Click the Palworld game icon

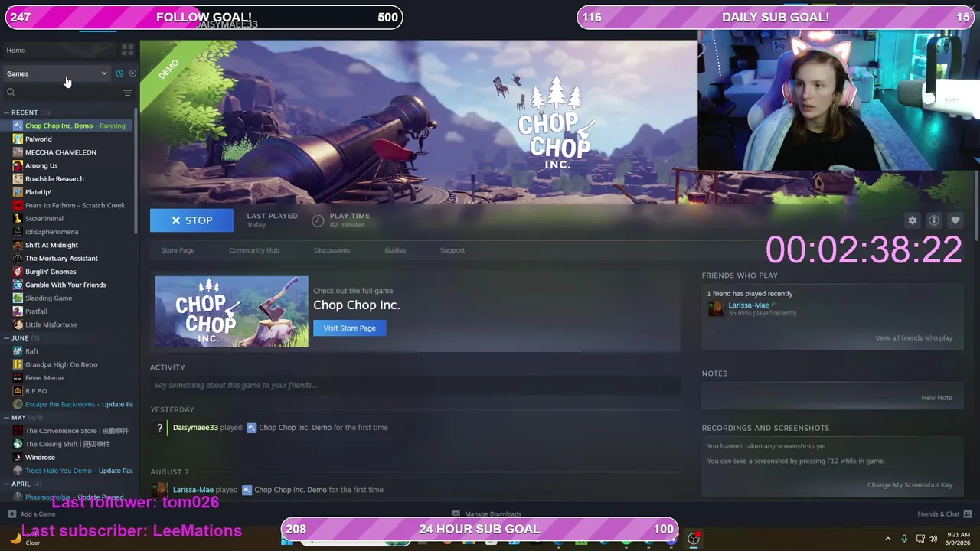(18, 139)
